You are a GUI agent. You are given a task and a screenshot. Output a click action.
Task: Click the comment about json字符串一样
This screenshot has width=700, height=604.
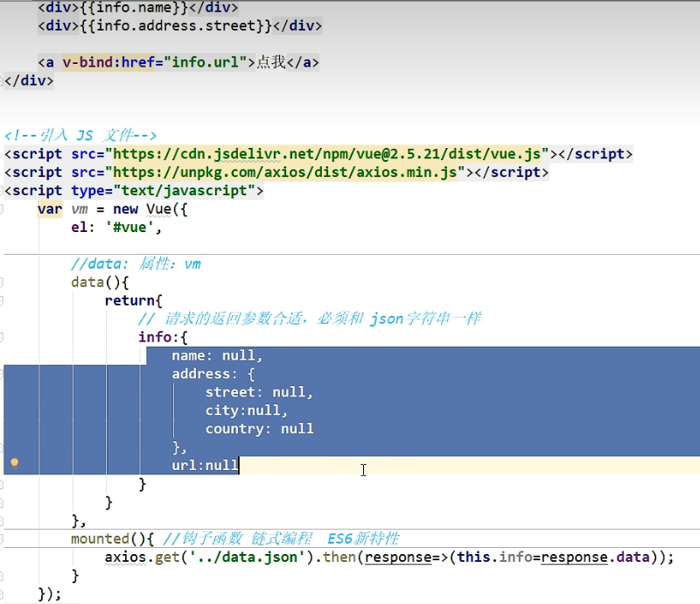tap(310, 319)
